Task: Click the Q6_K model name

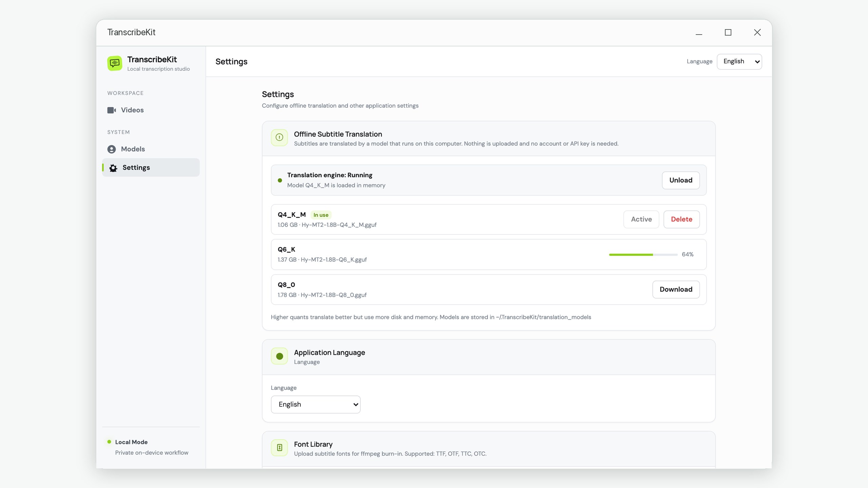Action: click(x=287, y=249)
